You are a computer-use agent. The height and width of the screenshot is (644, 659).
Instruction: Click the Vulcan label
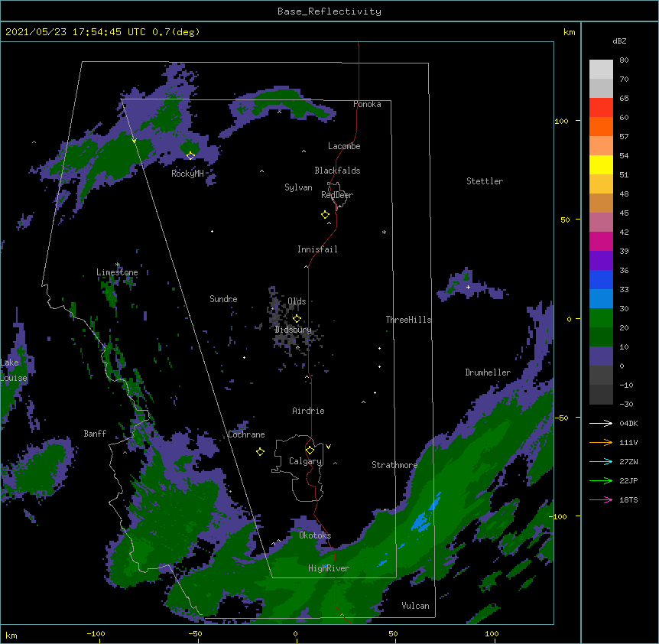tap(415, 606)
